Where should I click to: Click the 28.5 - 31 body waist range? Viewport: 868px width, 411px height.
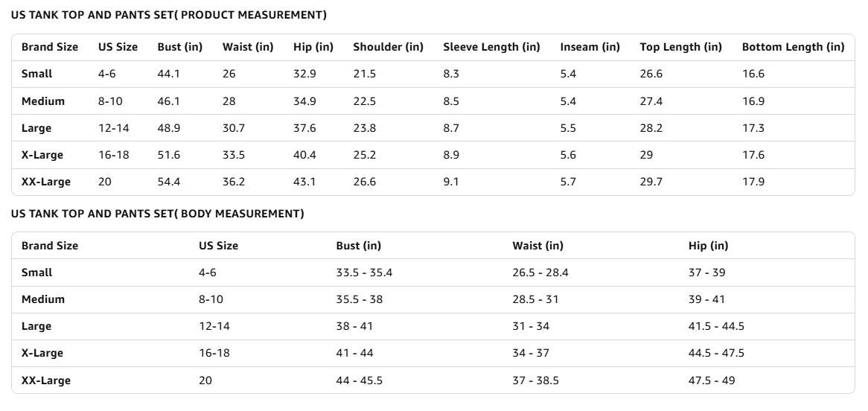pyautogui.click(x=535, y=299)
